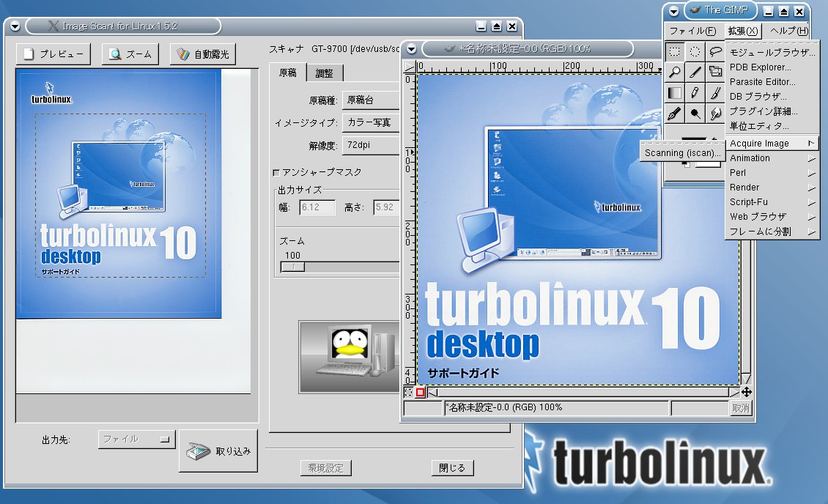
Task: Click the 自動露光 auto exposure button
Action: (203, 53)
